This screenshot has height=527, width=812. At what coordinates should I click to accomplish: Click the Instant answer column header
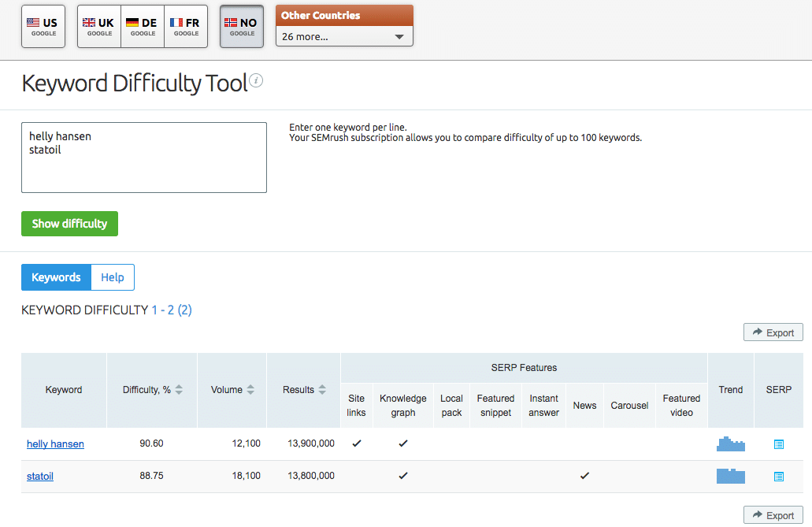click(543, 405)
